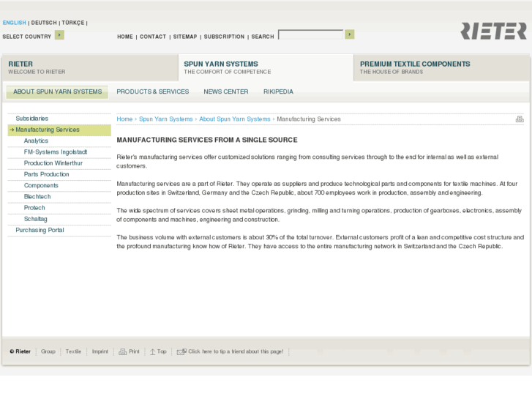Click About Spun Yarn Systems breadcrumb
Screen dimensions: 532x399
(x=235, y=119)
